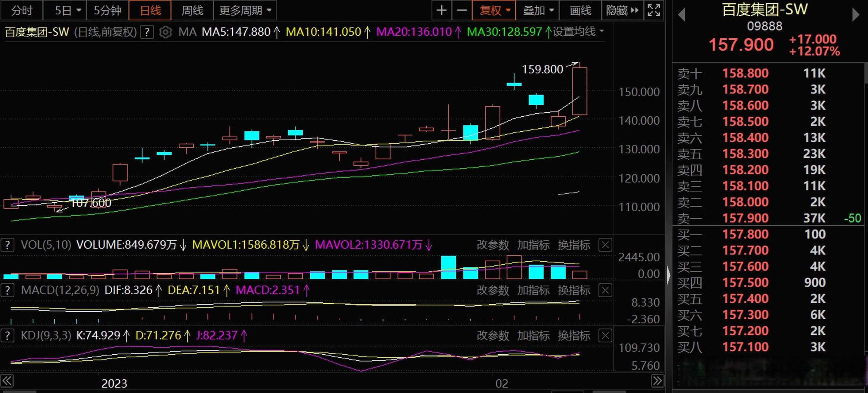Click 换指标 in VOL panel
The width and height of the screenshot is (868, 393).
pyautogui.click(x=574, y=245)
